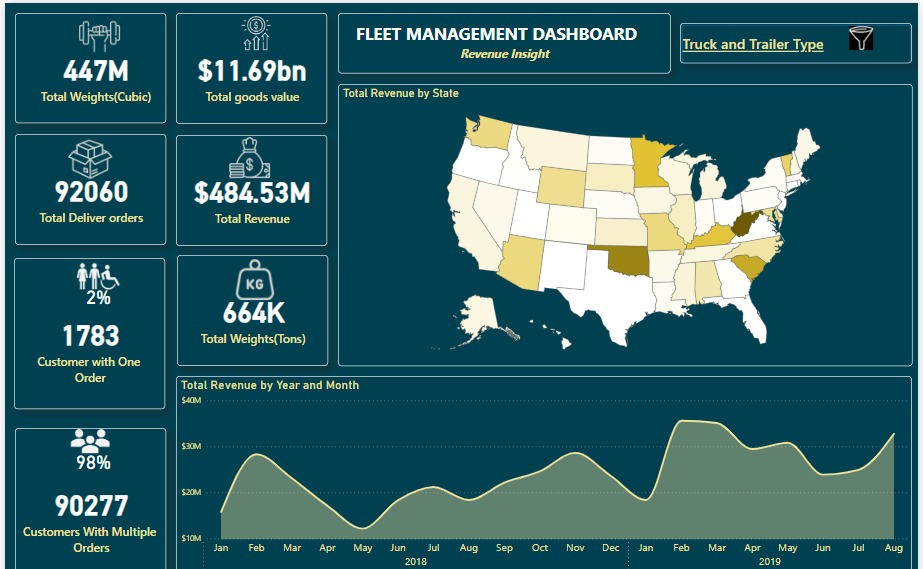The width and height of the screenshot is (923, 569).
Task: Click the 2018 year label on the axis
Action: tap(415, 562)
